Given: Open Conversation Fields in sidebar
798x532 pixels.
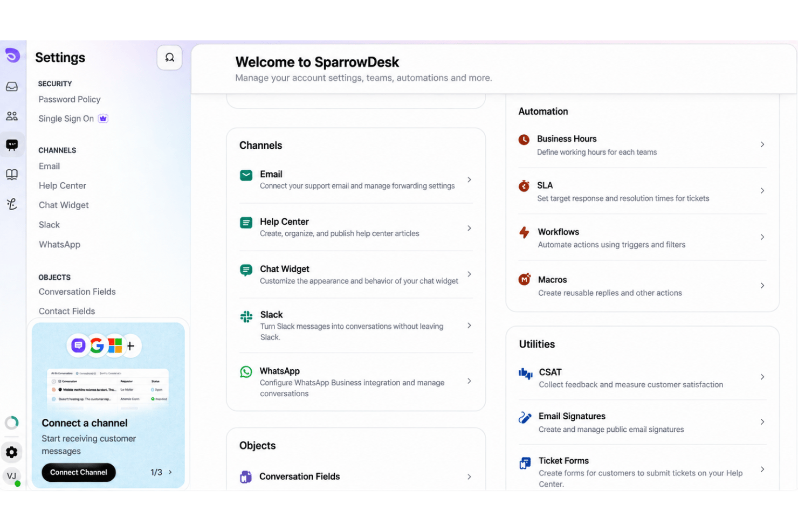Looking at the screenshot, I should (x=77, y=292).
